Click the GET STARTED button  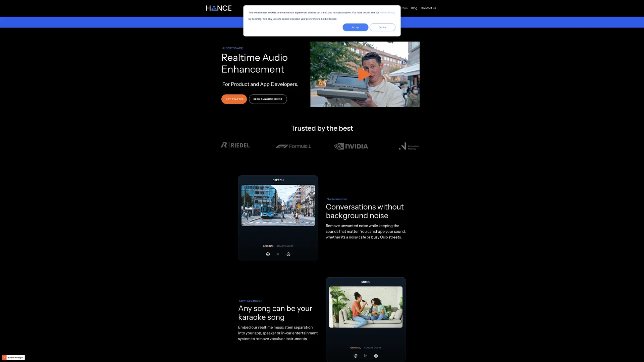(x=234, y=99)
